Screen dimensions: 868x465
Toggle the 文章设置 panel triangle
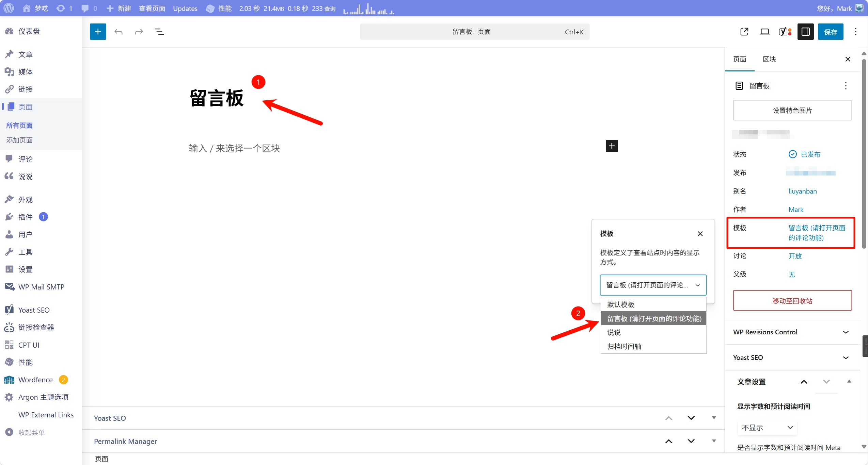point(849,381)
